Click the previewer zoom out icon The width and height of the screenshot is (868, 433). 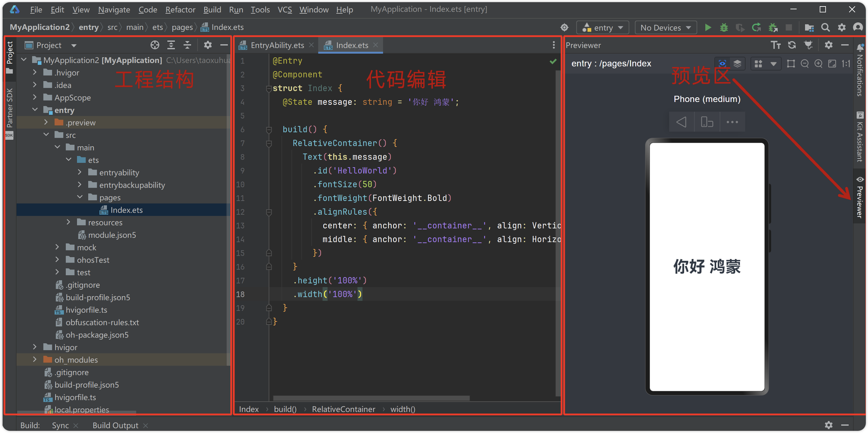pos(805,64)
